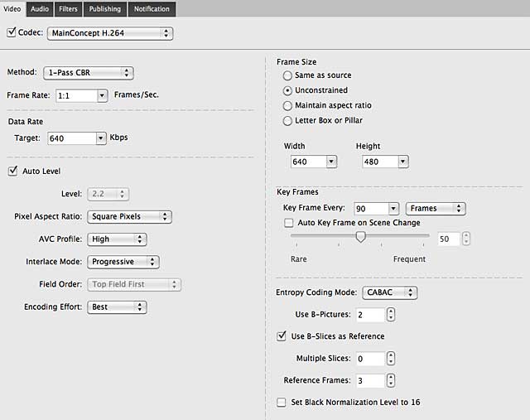Toggle Use B-Slices as Reference checkbox

pos(282,336)
